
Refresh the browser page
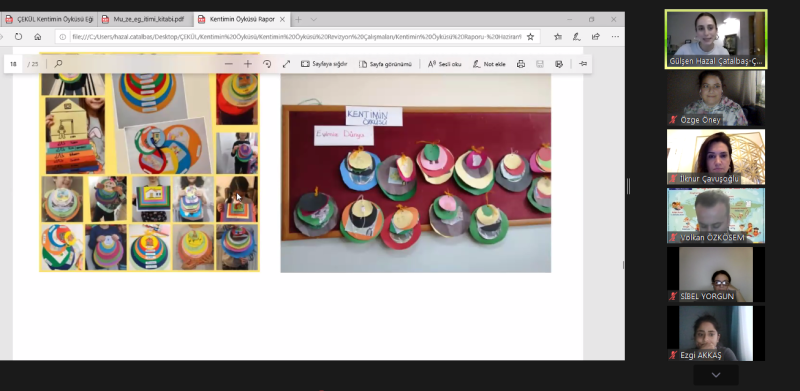pyautogui.click(x=18, y=37)
